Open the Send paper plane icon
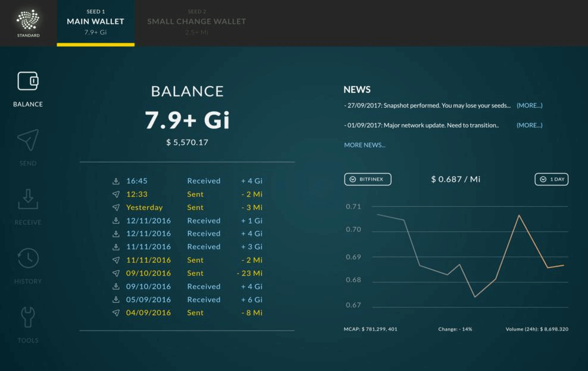 28,140
